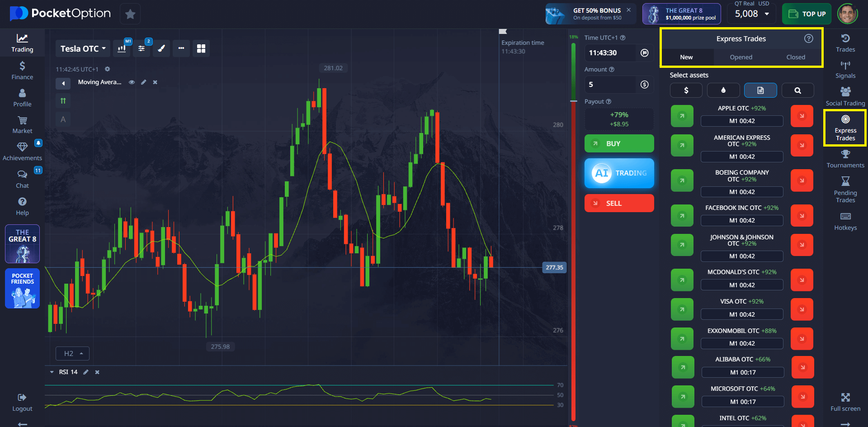This screenshot has width=868, height=427.
Task: Select the stocks asset filter
Action: (760, 90)
